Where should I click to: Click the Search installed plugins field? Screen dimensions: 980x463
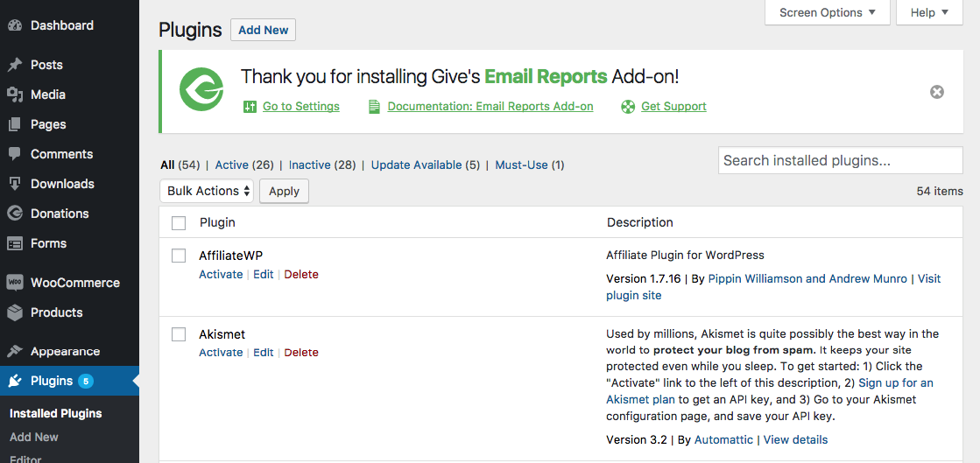(x=841, y=160)
